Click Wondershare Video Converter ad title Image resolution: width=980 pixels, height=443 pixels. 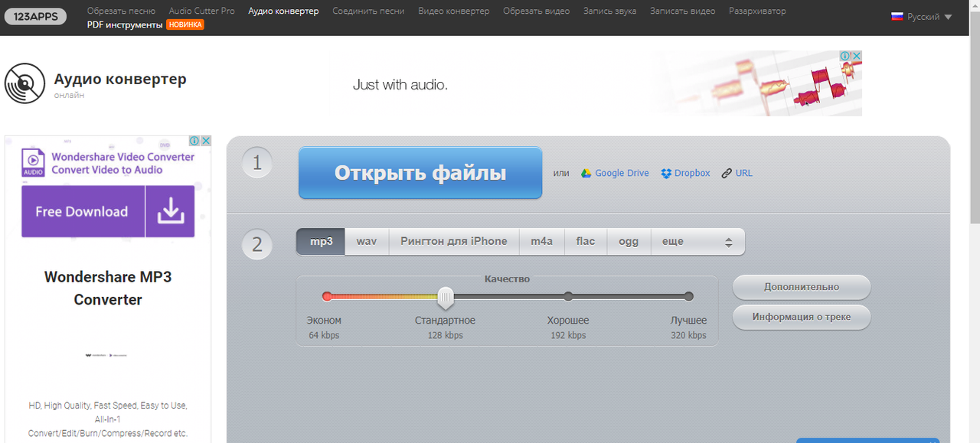point(123,163)
